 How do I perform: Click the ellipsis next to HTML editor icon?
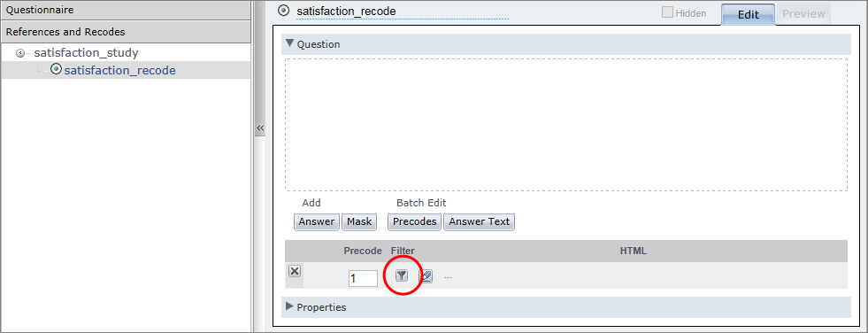pyautogui.click(x=448, y=276)
